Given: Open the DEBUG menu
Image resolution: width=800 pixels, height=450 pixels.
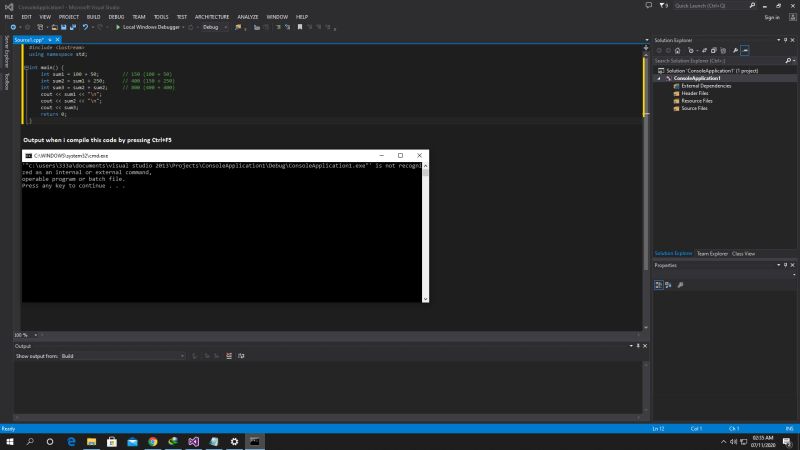Looking at the screenshot, I should 116,17.
